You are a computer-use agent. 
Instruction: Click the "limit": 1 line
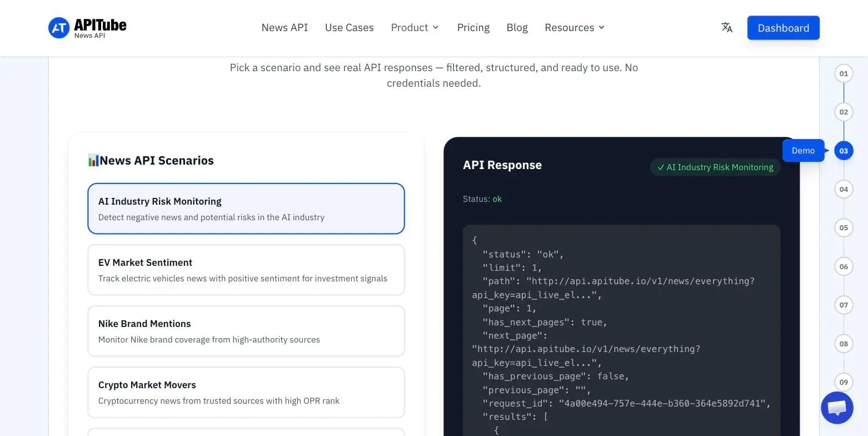coord(512,267)
